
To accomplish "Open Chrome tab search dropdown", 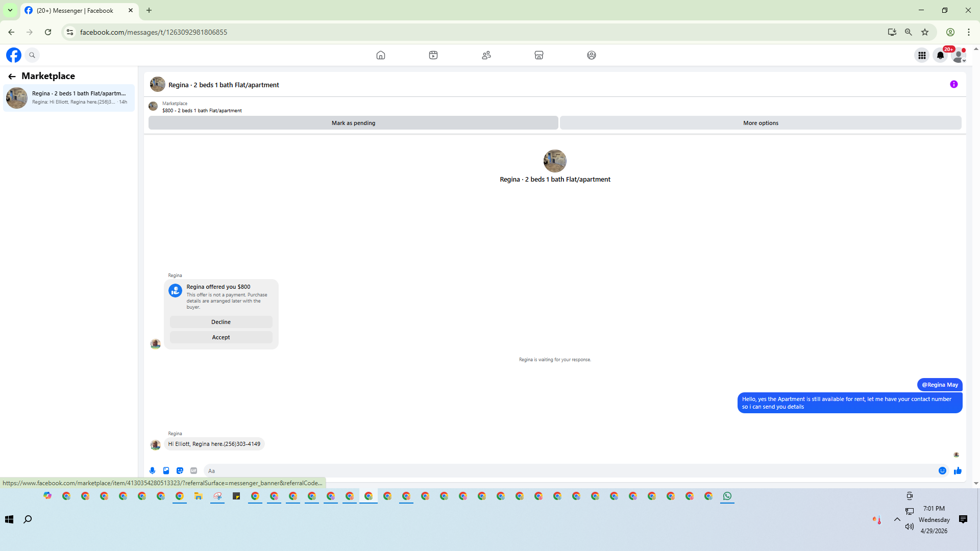I will pos(10,10).
